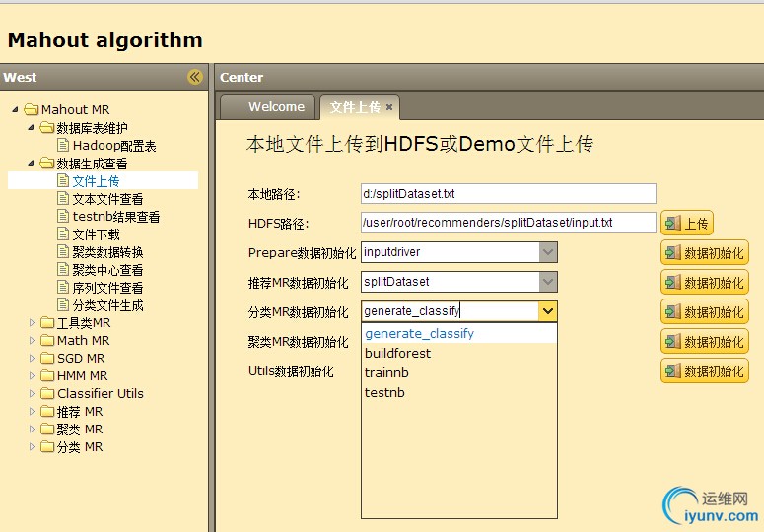Open the 聚类中心查看 tree item

(x=107, y=270)
